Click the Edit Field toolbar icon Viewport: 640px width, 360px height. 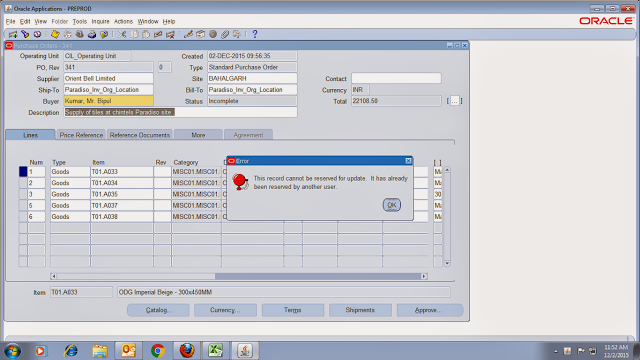[x=188, y=34]
